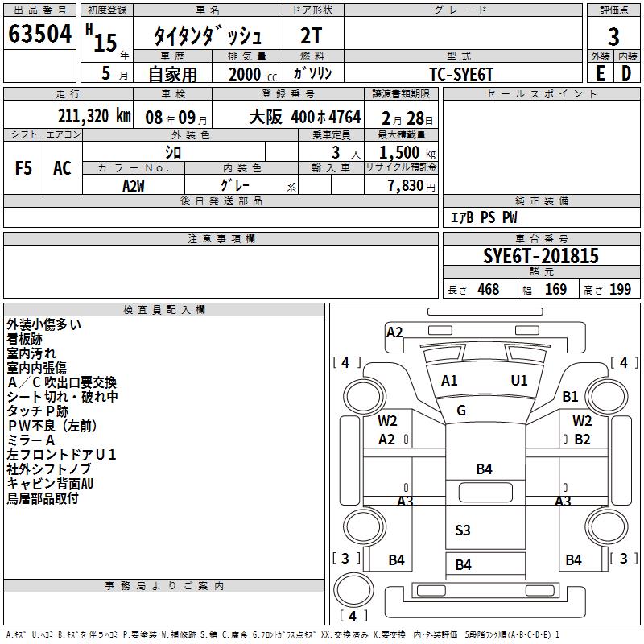This screenshot has height=644, width=644.
Task: Click the exterior grade E cell
Action: point(600,72)
